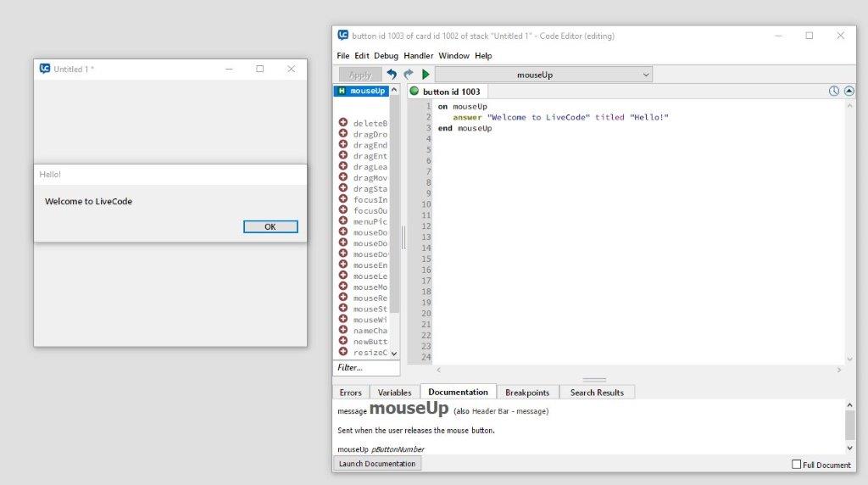The image size is (868, 485).
Task: Click the green status circle on script tab
Action: click(x=415, y=92)
